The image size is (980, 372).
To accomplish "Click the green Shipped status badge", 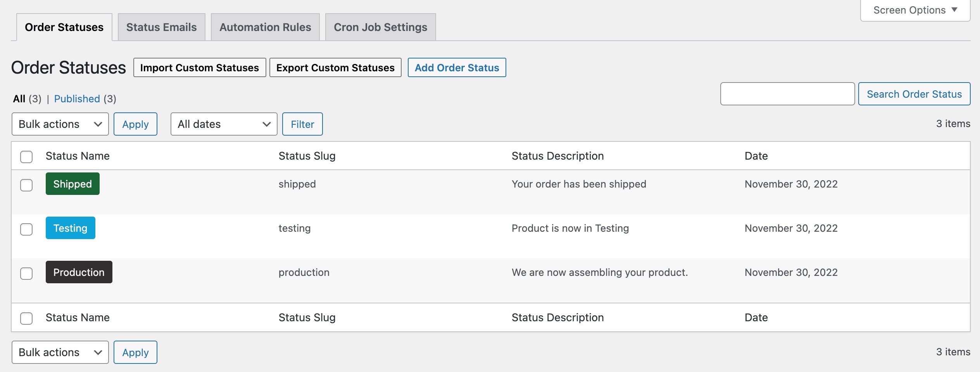I will point(72,184).
